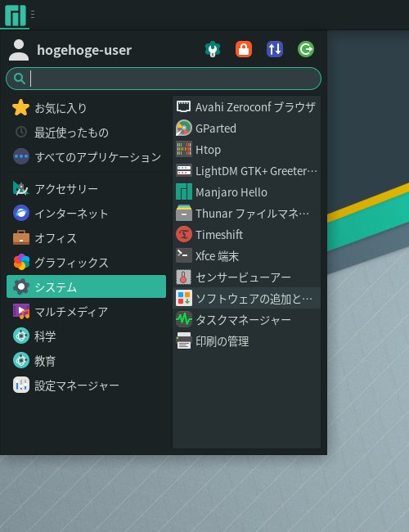Lock the screen with the orange padlock icon

(244, 49)
